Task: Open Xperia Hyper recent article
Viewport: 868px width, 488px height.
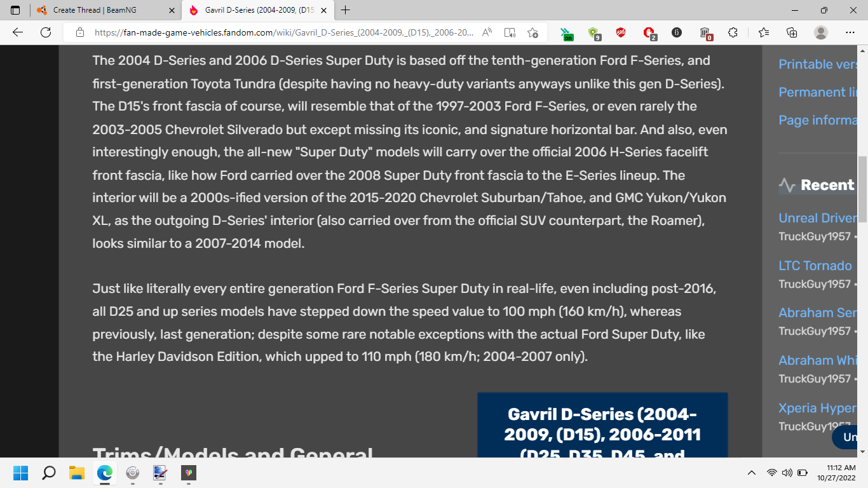Action: point(817,408)
